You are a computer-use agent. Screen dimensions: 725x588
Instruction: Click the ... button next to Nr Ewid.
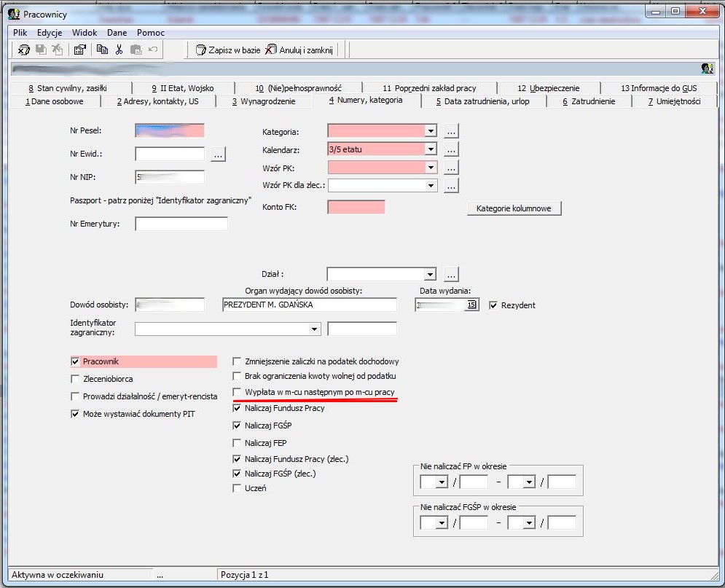point(219,154)
